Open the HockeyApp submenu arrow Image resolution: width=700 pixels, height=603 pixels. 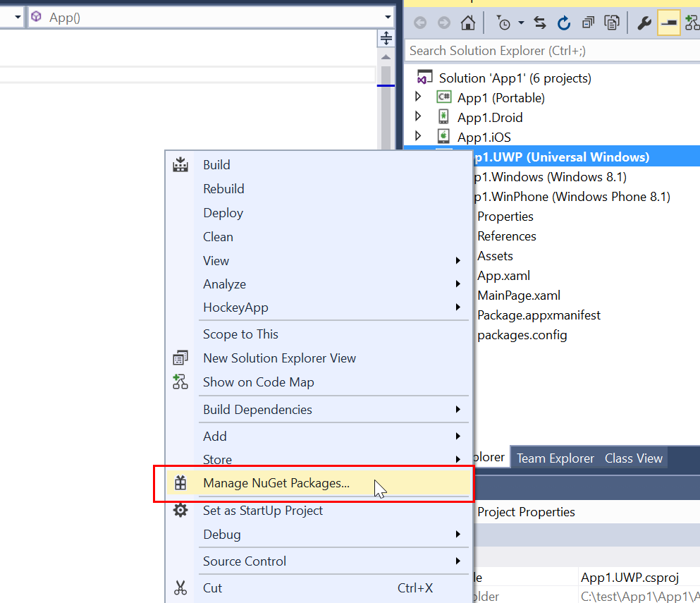pos(458,307)
